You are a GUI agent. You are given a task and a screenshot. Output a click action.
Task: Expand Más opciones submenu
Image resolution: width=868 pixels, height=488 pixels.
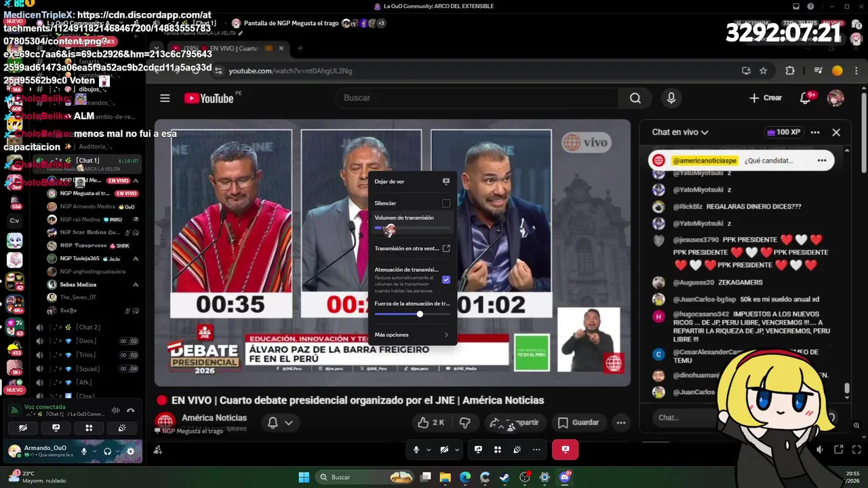pos(412,335)
